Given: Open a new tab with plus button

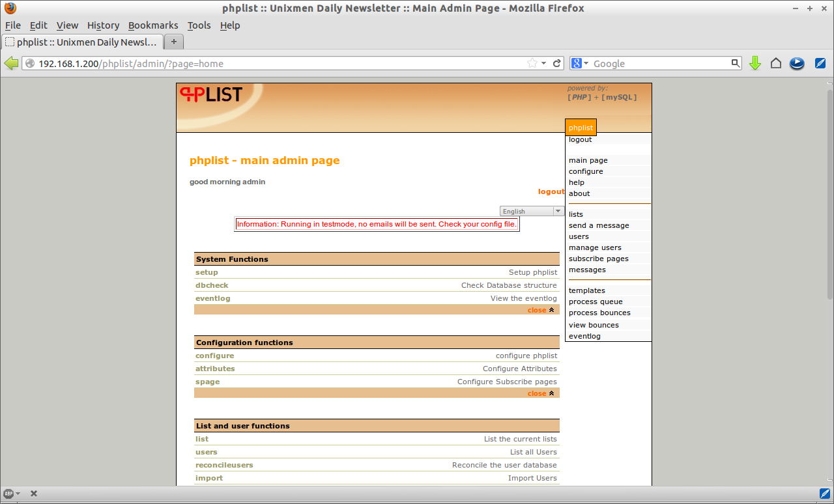Looking at the screenshot, I should coord(174,42).
